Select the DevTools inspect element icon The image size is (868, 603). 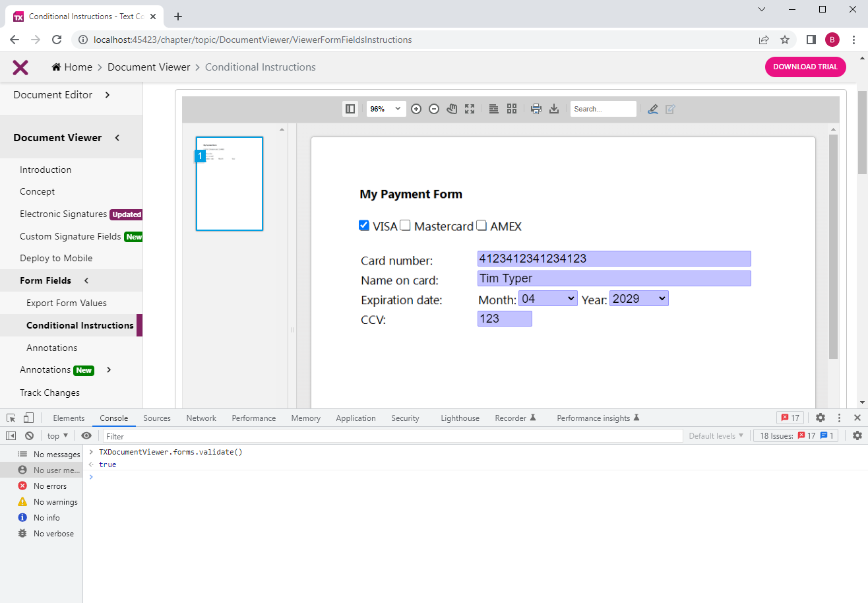[x=11, y=418]
